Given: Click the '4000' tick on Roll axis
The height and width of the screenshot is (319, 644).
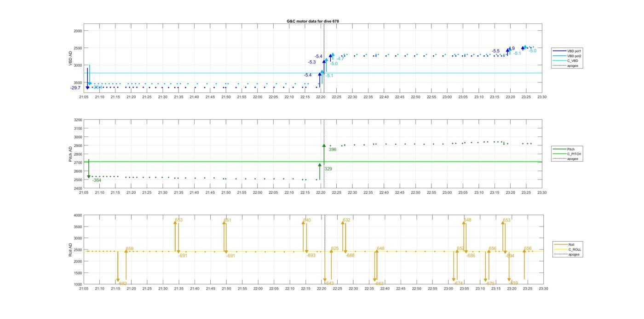Looking at the screenshot, I should (x=78, y=215).
